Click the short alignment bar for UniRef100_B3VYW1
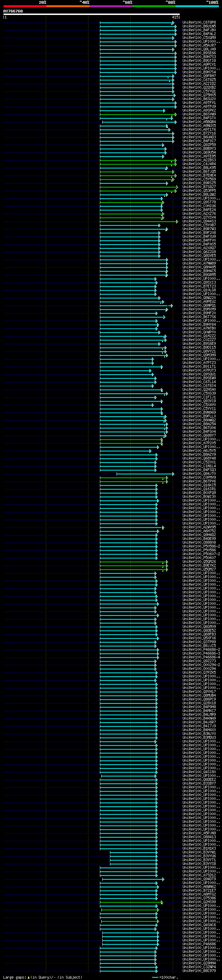Viewport: 222px width, 980px height. [134, 852]
